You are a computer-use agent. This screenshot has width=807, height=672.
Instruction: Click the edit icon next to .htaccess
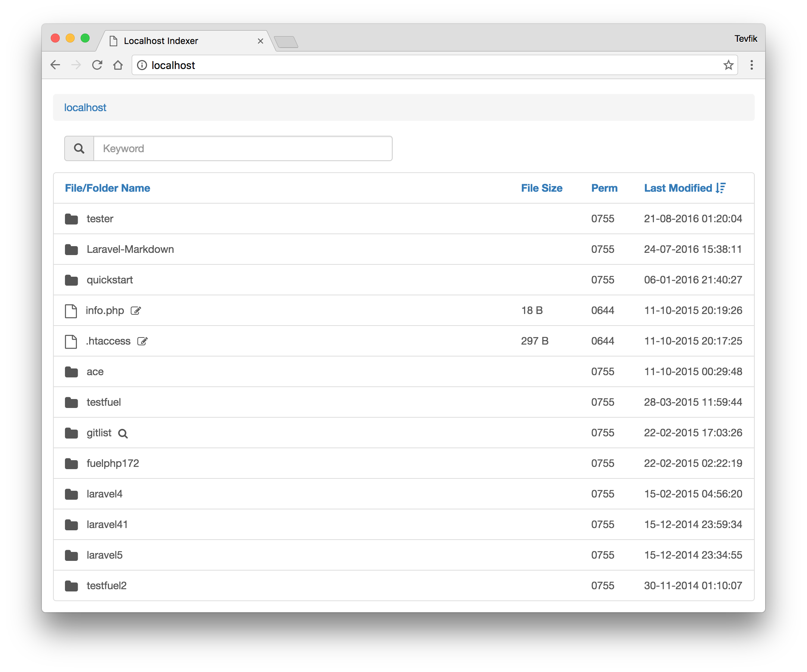pyautogui.click(x=143, y=341)
